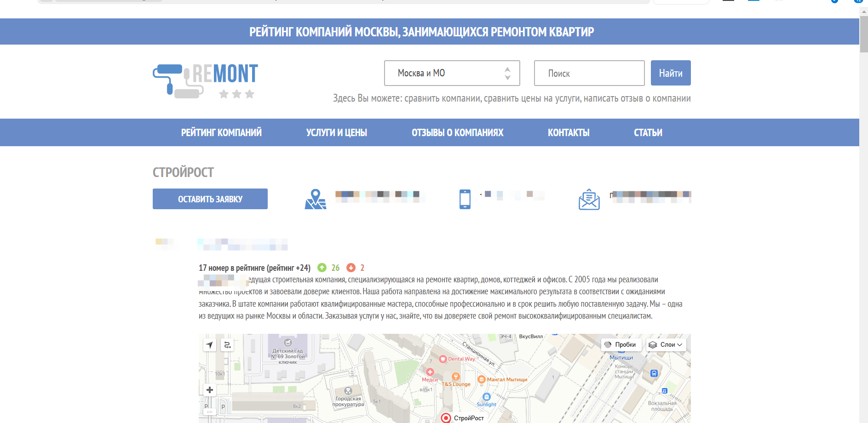Viewport: 868px width, 423px height.
Task: Click the REMONT logo
Action: [205, 81]
